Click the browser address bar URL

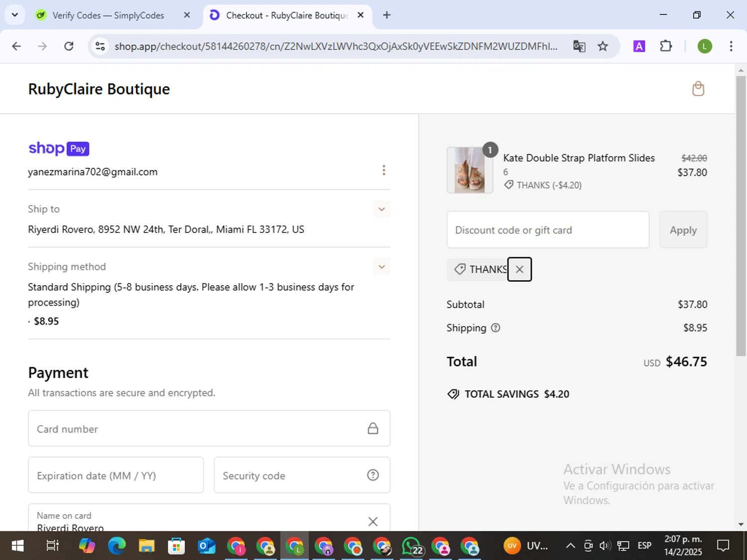336,46
